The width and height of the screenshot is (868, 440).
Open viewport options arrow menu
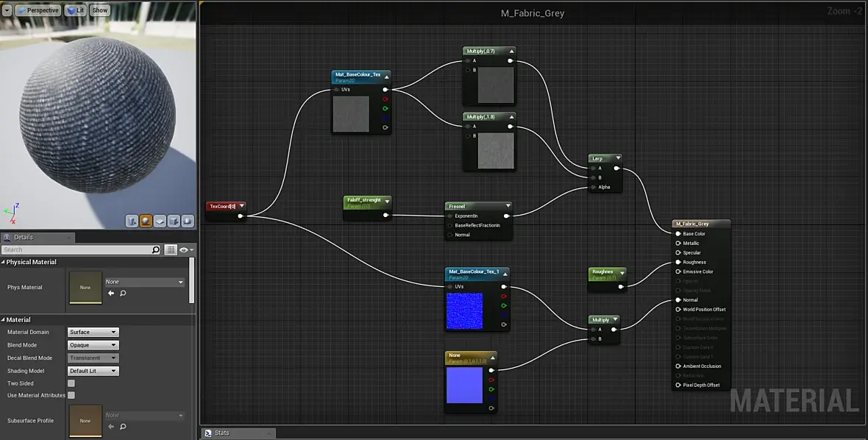(7, 10)
